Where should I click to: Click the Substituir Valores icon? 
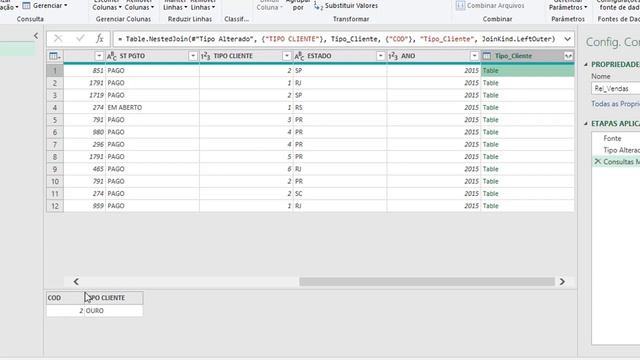(x=318, y=6)
